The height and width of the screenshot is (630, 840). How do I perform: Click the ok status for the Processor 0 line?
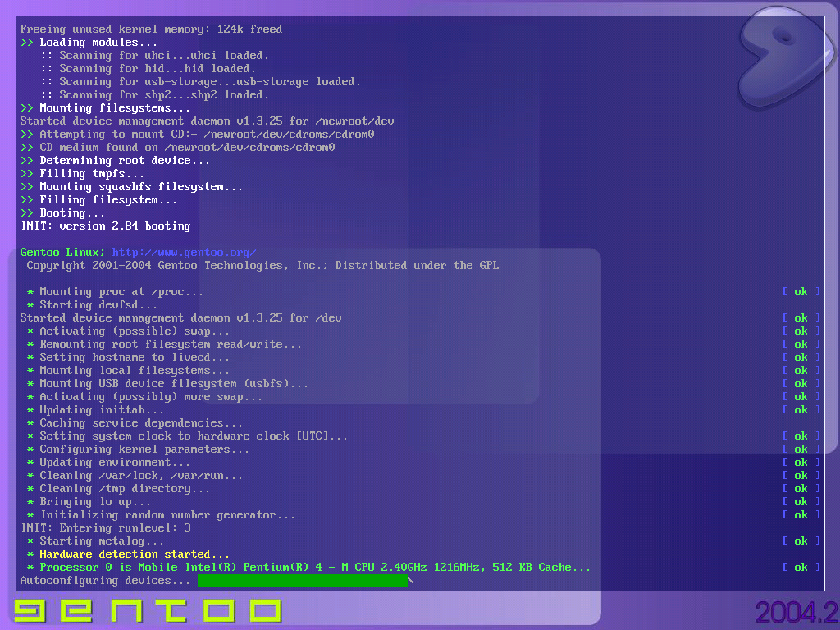tap(801, 568)
